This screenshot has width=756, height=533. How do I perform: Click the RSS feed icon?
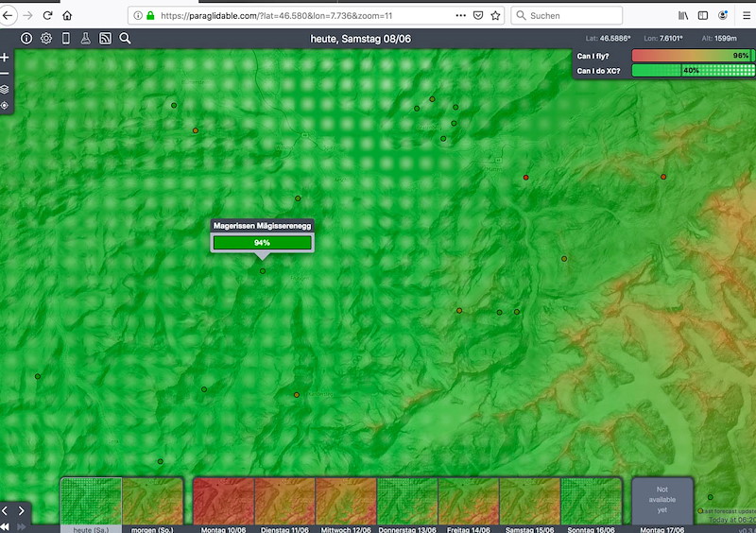[105, 38]
